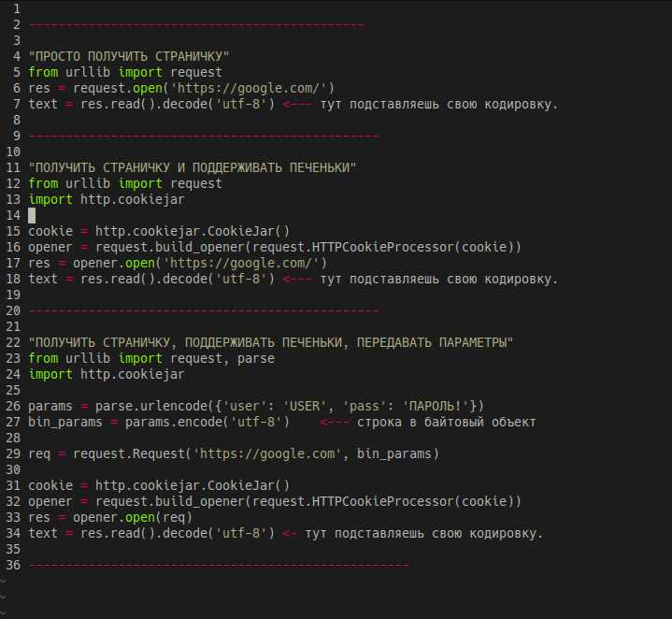The image size is (672, 619).
Task: Click the comment "тут подставляешь свою кодировку." on line 18
Action: (x=439, y=279)
